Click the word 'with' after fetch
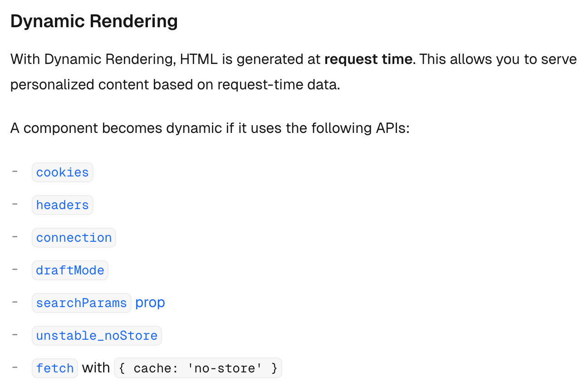 [x=96, y=367]
